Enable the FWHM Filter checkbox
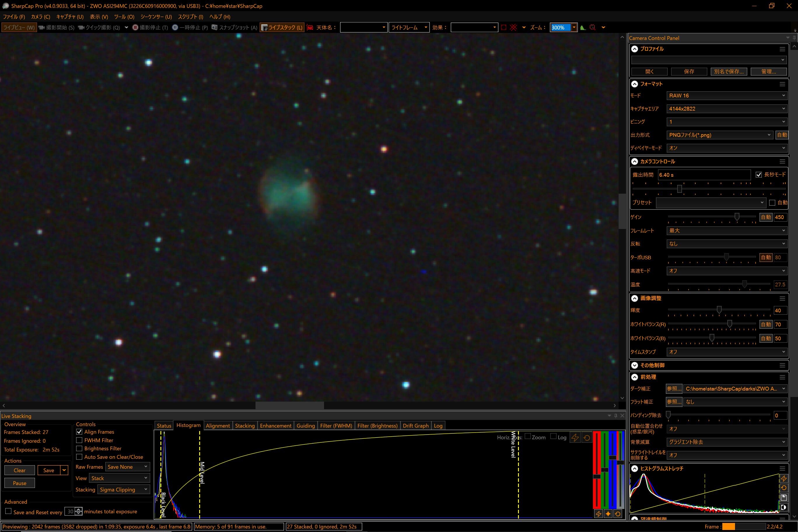 pyautogui.click(x=79, y=440)
